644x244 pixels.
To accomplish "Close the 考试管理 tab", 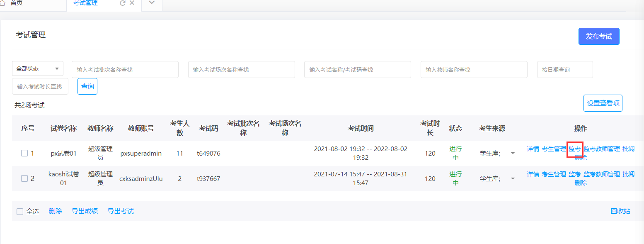I will [132, 3].
